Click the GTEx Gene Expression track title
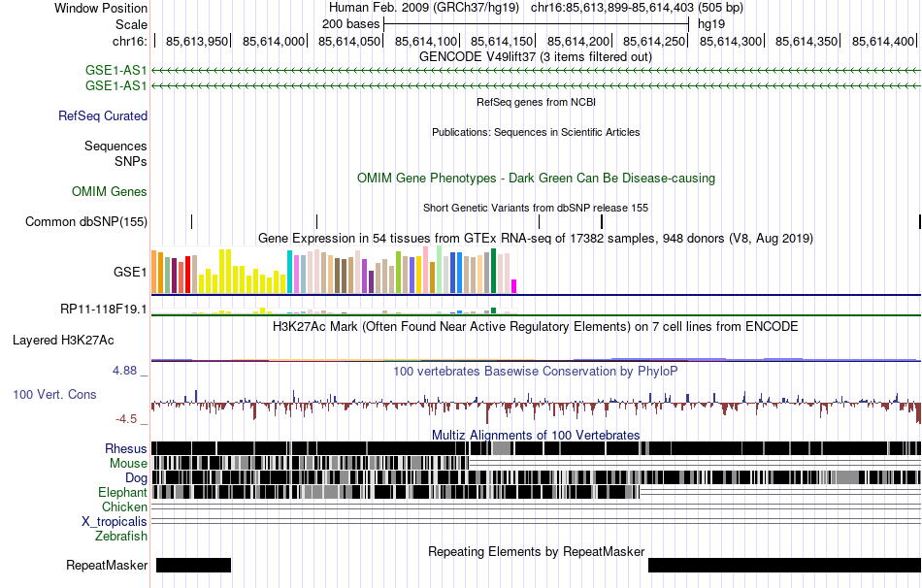The image size is (922, 588). (x=536, y=238)
